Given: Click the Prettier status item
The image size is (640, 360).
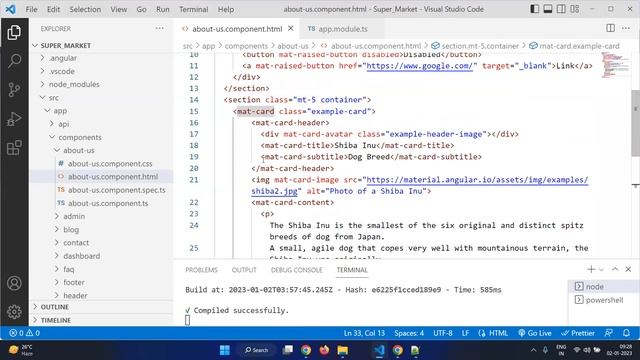Looking at the screenshot, I should [x=578, y=333].
